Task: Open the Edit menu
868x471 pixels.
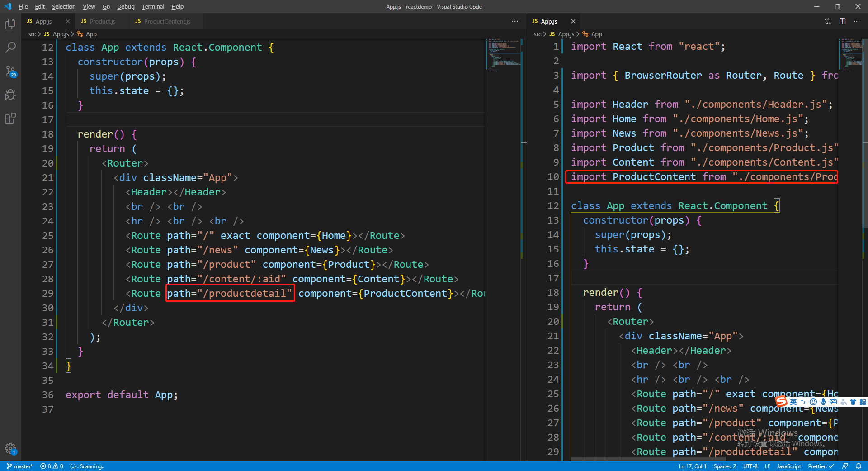Action: point(40,6)
